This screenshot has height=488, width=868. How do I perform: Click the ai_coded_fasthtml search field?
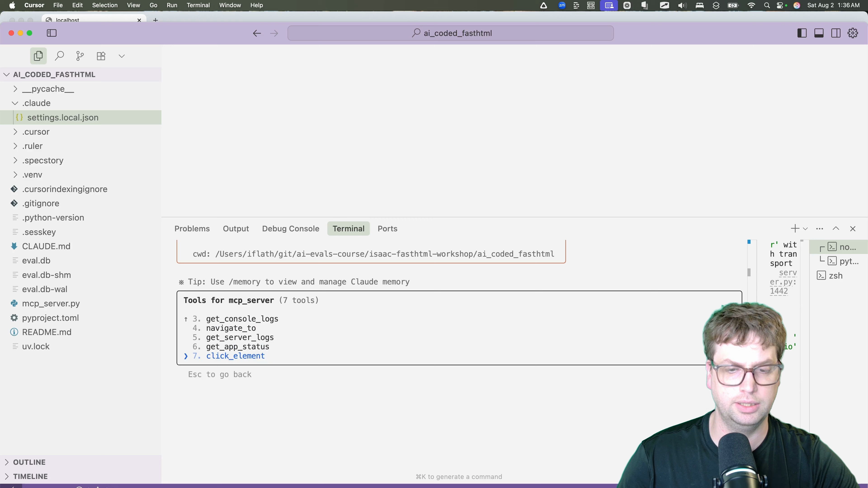[450, 33]
